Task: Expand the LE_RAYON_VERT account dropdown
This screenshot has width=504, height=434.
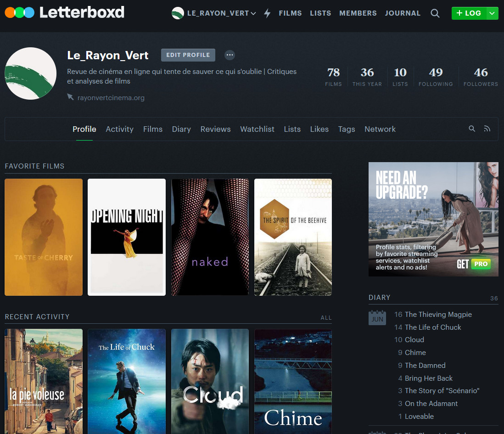Action: [214, 13]
